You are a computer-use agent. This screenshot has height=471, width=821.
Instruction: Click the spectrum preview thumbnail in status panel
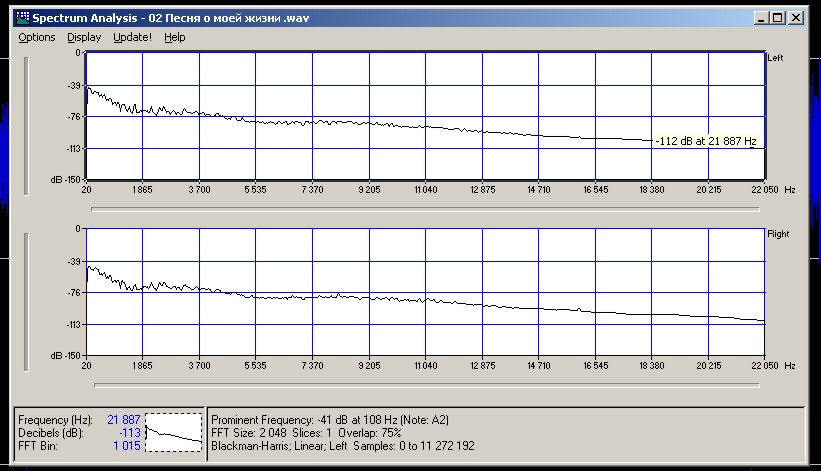[x=174, y=431]
